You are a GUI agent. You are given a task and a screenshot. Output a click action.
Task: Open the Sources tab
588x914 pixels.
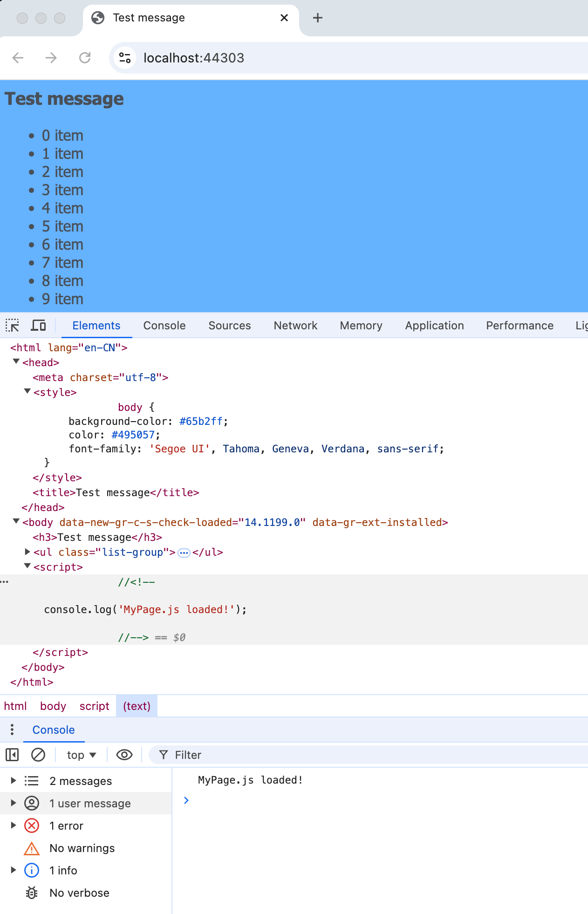pyautogui.click(x=230, y=325)
